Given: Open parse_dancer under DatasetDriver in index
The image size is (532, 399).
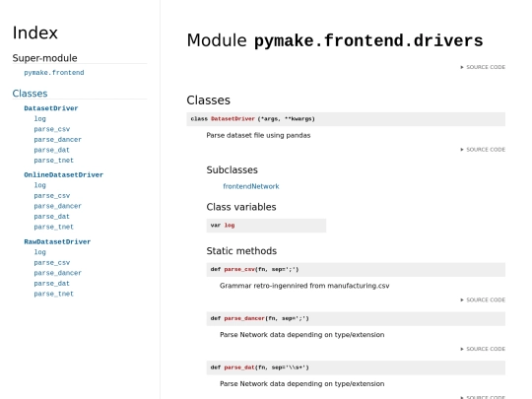Looking at the screenshot, I should point(57,140).
